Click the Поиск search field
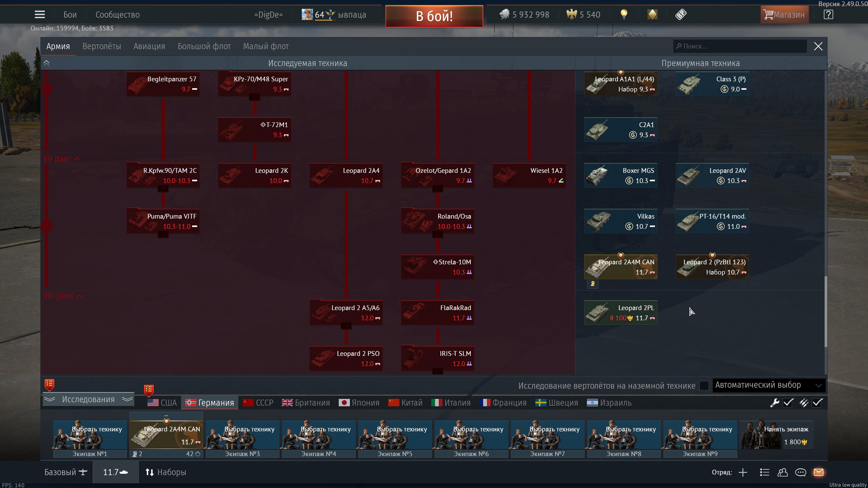Viewport: 868px width, 488px height. [x=740, y=46]
